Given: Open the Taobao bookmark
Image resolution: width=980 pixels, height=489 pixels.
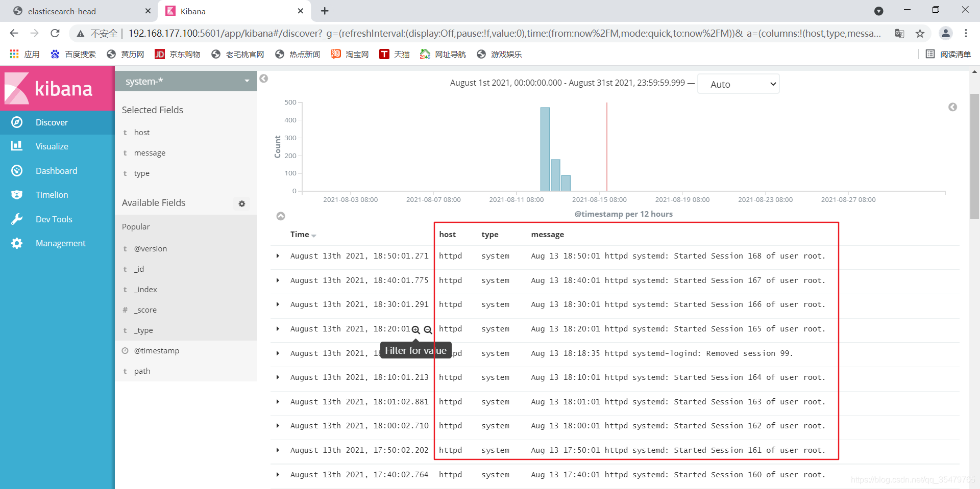Looking at the screenshot, I should click(x=350, y=54).
